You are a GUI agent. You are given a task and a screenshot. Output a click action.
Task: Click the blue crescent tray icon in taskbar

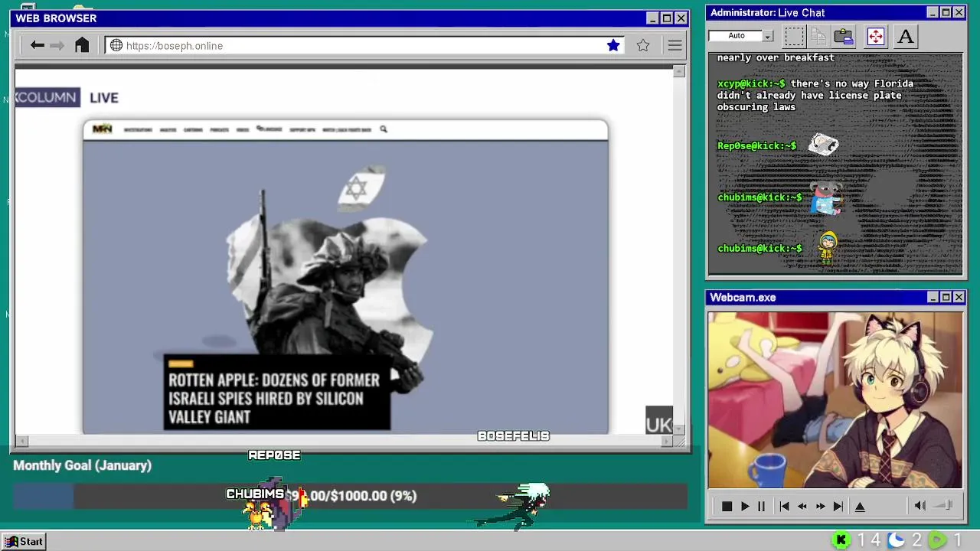pos(897,540)
